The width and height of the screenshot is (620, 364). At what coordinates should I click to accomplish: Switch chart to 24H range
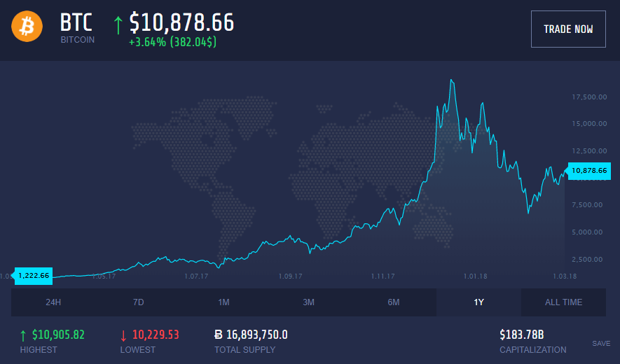pos(53,302)
